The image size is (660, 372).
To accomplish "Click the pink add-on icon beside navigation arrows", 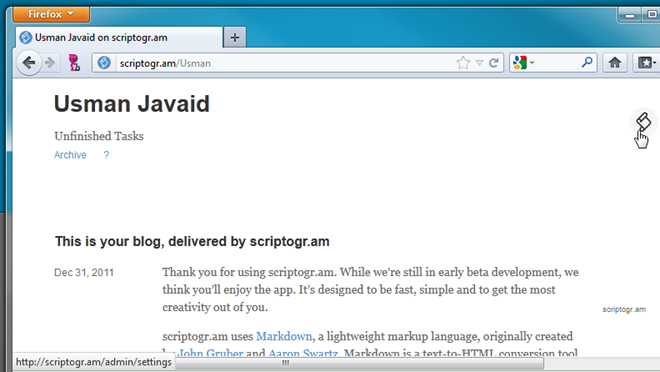I will pos(75,63).
